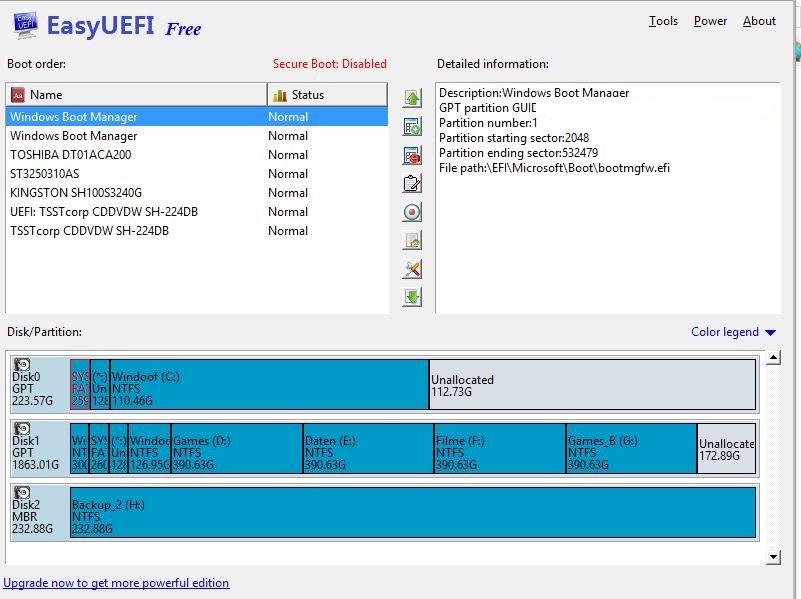
Task: Select the red-outlined SYS partition on Disk0
Action: pyautogui.click(x=80, y=385)
